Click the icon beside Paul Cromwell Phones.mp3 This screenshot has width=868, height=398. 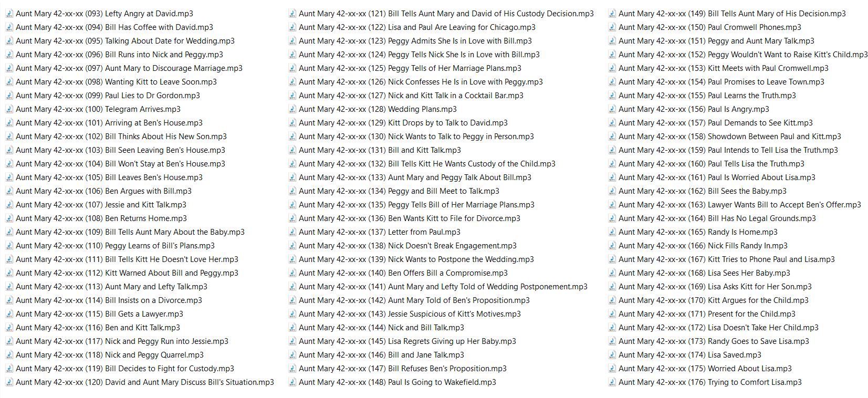[x=612, y=27]
